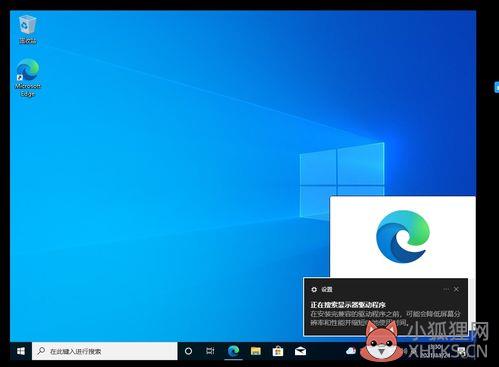Click the Edge logo notification image
The width and height of the screenshot is (499, 367).
point(403,236)
